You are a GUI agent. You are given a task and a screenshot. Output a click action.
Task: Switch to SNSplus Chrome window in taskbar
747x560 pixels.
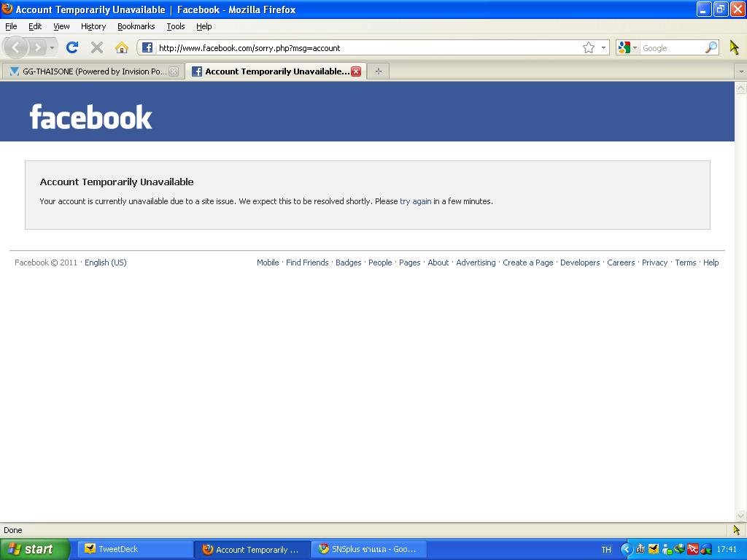[369, 549]
